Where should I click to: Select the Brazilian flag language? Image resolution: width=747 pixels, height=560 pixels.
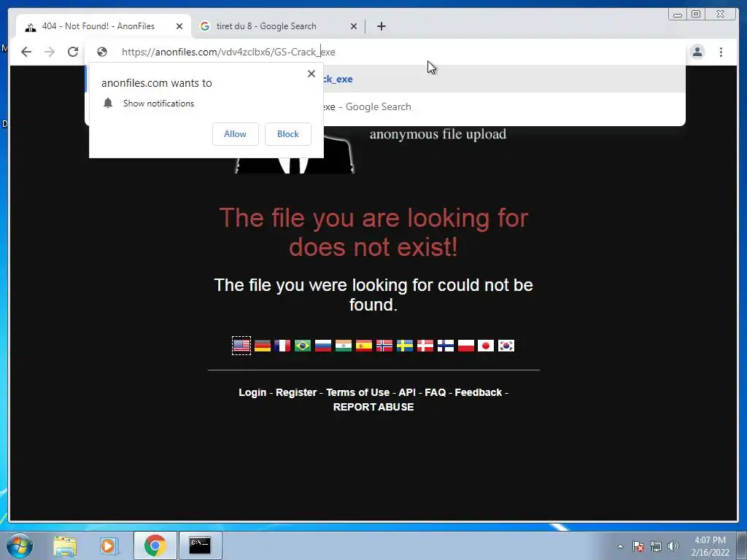pos(303,345)
